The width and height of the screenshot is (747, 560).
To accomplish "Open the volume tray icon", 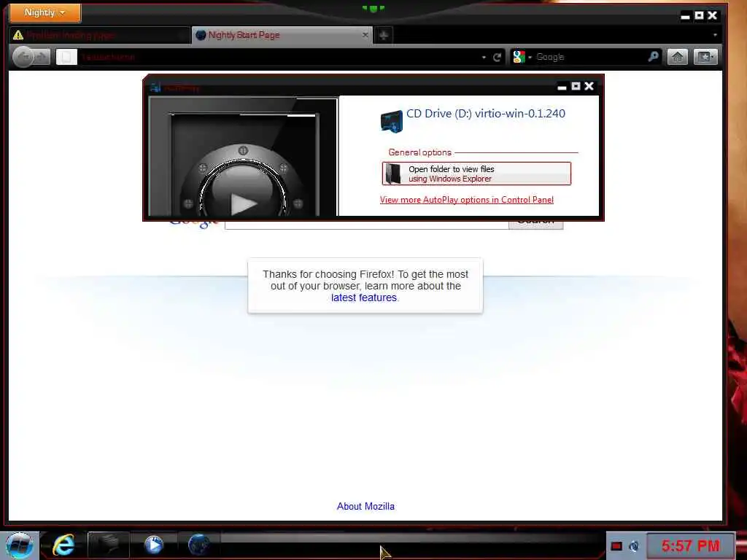I will point(634,546).
